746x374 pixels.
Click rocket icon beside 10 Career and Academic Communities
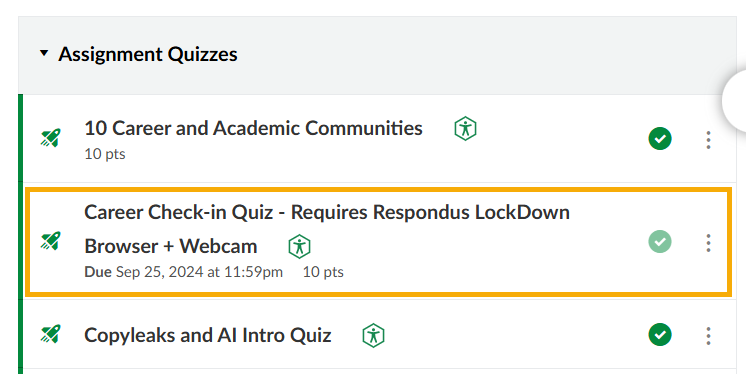click(50, 138)
